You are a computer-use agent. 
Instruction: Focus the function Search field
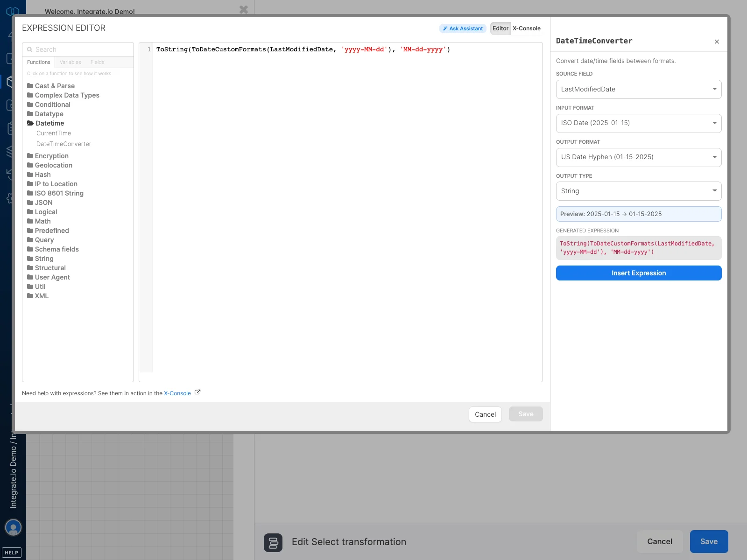78,49
